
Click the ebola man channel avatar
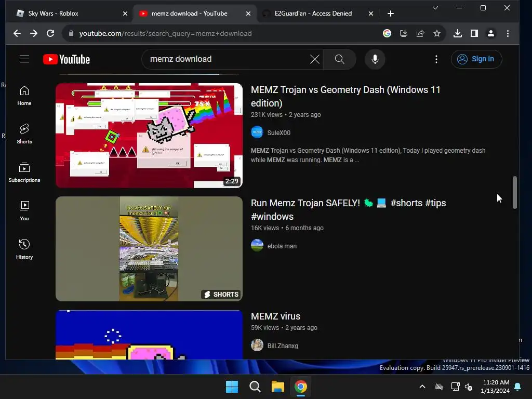(257, 245)
